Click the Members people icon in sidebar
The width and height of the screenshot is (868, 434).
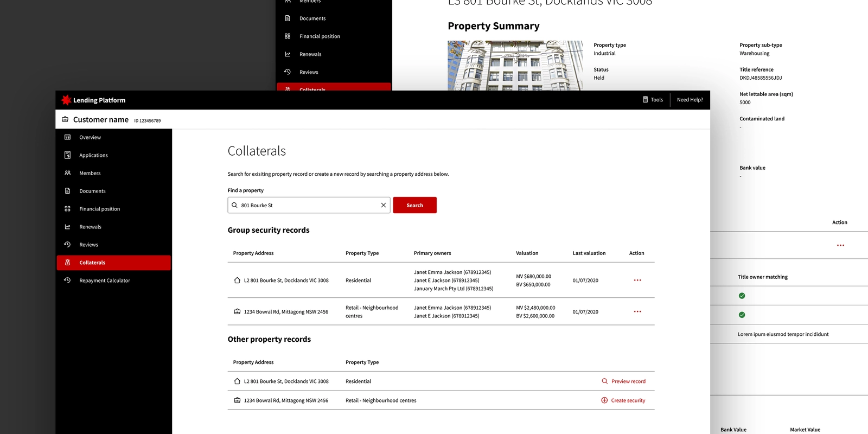(x=67, y=173)
